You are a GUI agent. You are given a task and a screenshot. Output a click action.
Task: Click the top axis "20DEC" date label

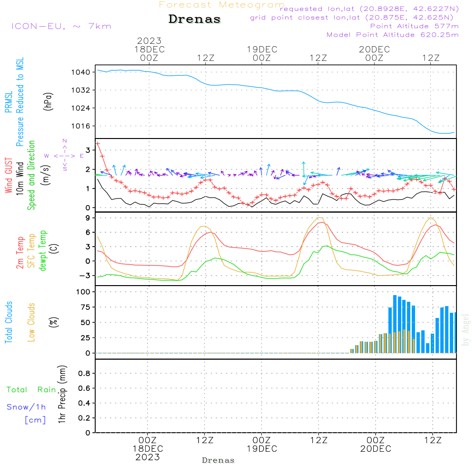pyautogui.click(x=374, y=49)
